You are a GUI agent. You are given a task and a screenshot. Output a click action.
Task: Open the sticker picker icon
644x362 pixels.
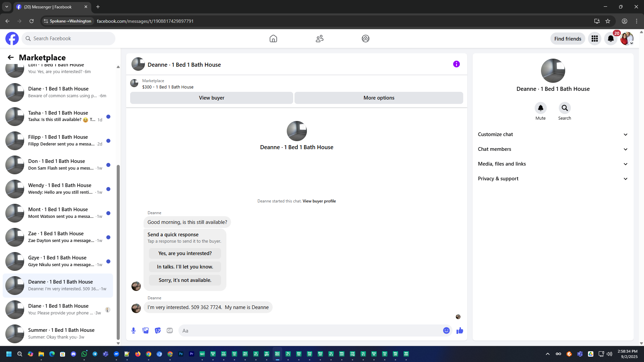pos(158,330)
